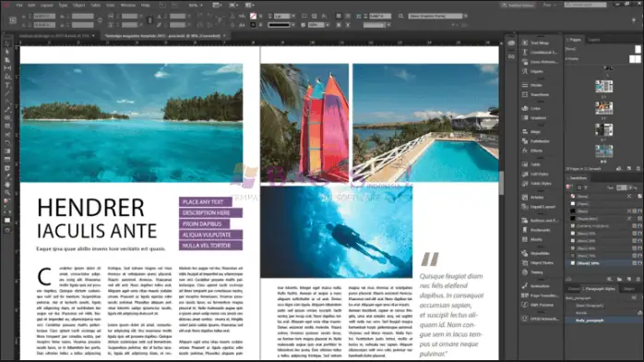Screen dimensions: 644x362
Task: Open the EPUB Interactivity panel
Action: (x=540, y=319)
